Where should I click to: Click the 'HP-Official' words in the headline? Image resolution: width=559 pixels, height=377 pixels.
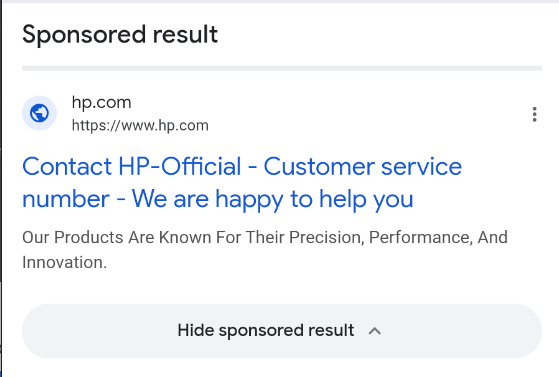pyautogui.click(x=180, y=167)
